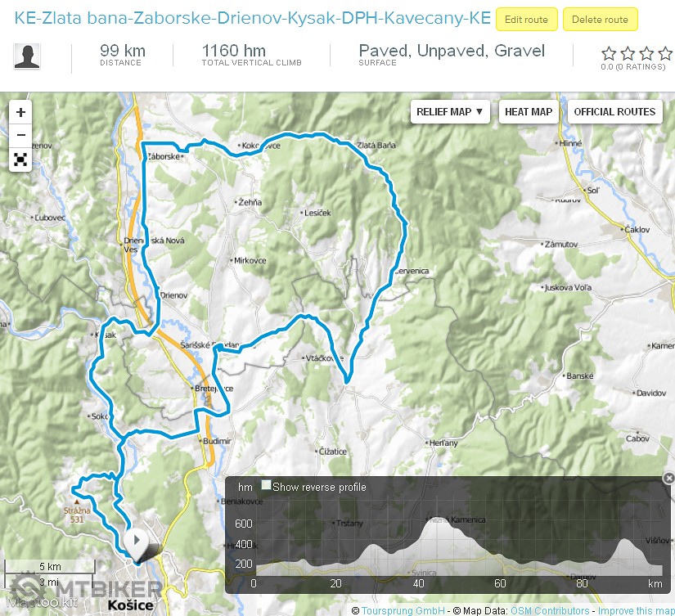Show Official Routes on map
675x616 pixels.
pos(614,112)
